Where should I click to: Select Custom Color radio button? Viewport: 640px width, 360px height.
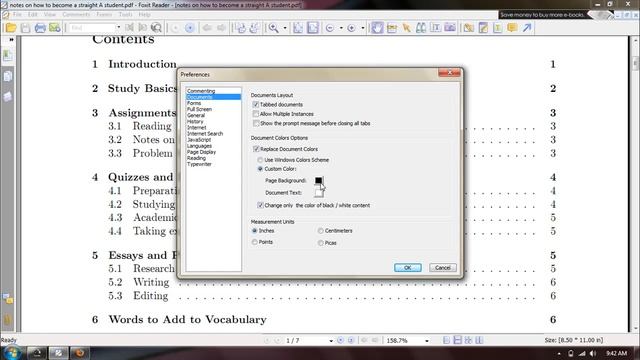[260, 169]
